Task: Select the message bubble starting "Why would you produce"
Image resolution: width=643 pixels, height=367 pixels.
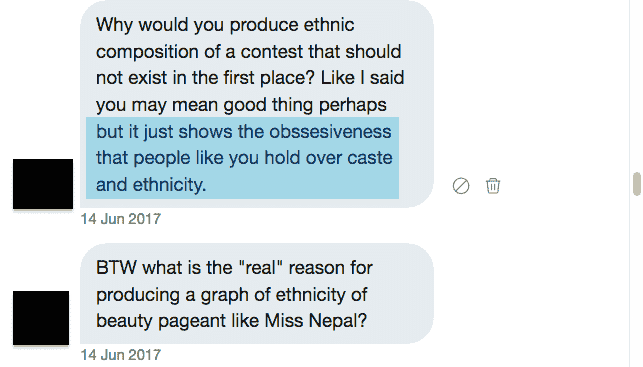Action: tap(257, 104)
